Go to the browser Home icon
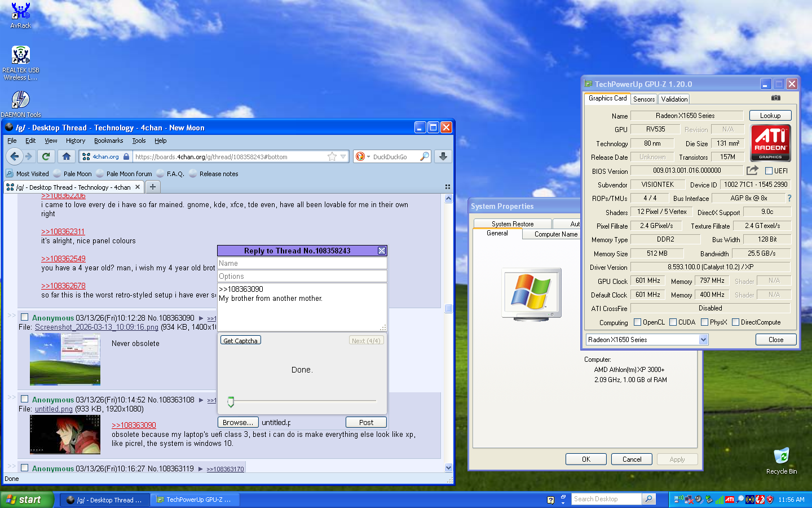 pyautogui.click(x=67, y=156)
